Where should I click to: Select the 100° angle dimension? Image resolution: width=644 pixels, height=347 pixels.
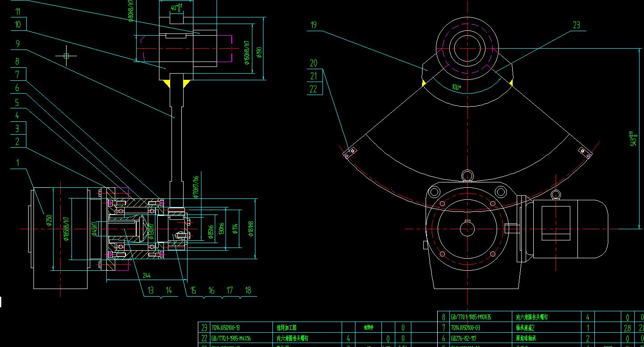click(x=456, y=87)
